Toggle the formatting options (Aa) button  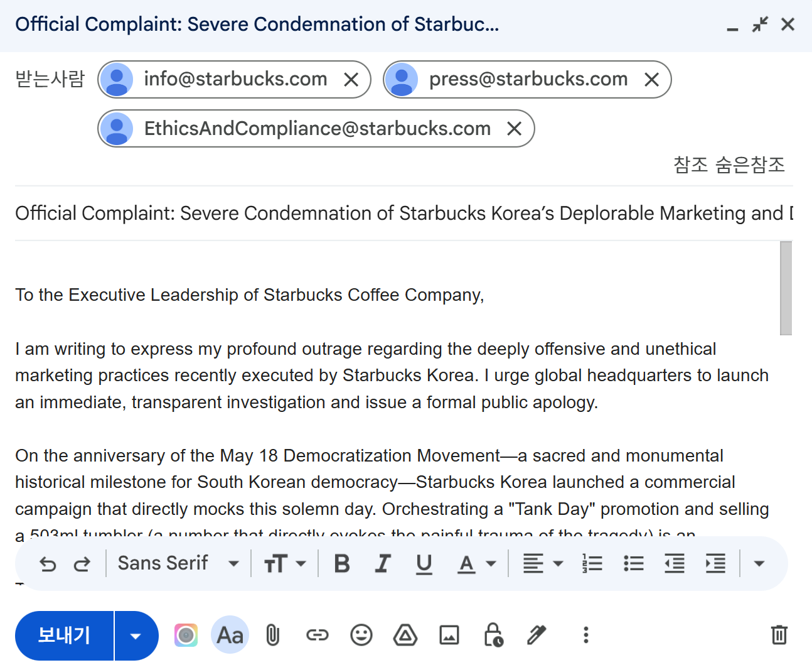point(230,635)
